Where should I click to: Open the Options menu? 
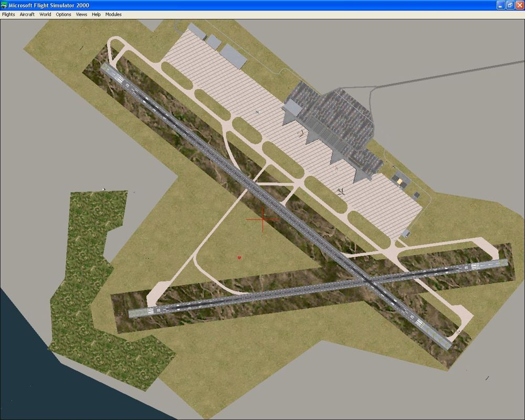pos(64,14)
